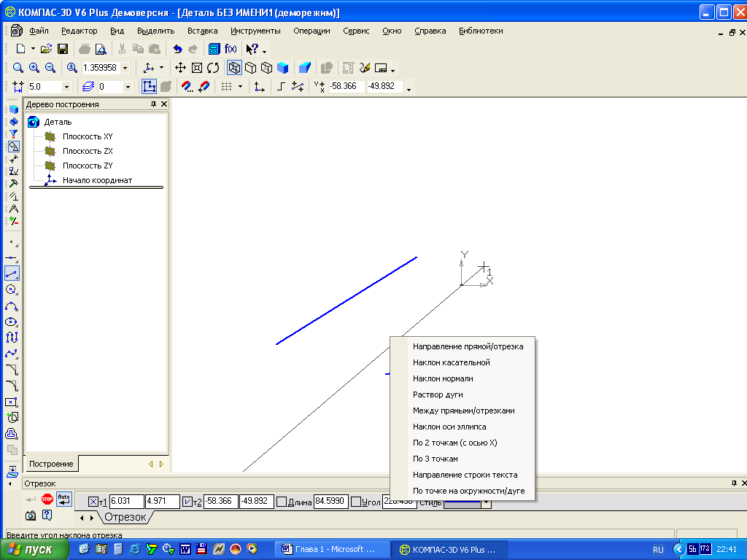This screenshot has width=747, height=560.
Task: Choose Наклон касательной from context menu
Action: [x=451, y=362]
